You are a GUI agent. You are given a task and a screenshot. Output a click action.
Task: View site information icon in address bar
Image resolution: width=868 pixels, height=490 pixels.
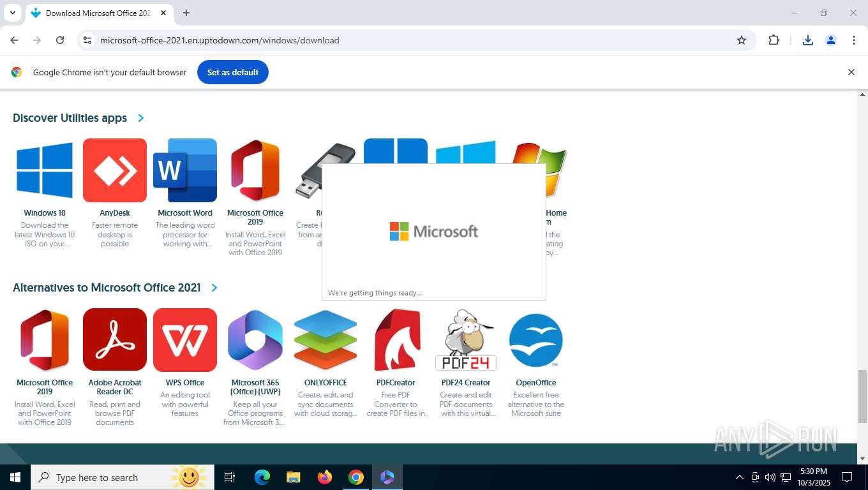[x=87, y=40]
